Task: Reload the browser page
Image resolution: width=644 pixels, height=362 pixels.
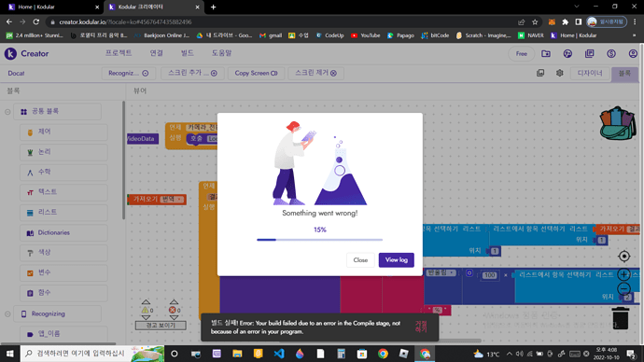Action: click(x=36, y=21)
